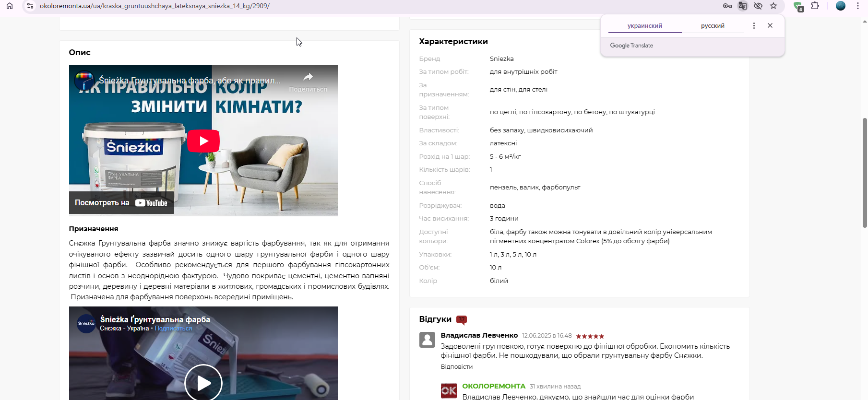Image resolution: width=868 pixels, height=400 pixels.
Task: Click the review date 12.06.2025 в 16:48
Action: pyautogui.click(x=547, y=336)
